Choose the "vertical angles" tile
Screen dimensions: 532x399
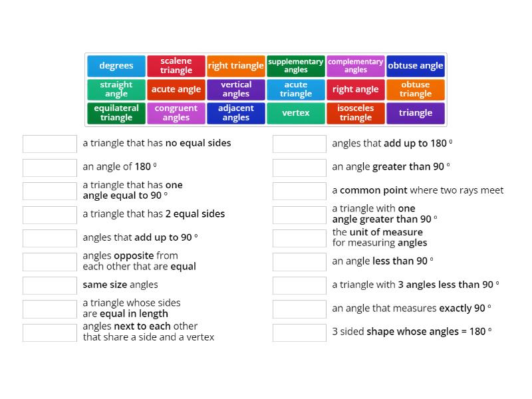(x=235, y=89)
